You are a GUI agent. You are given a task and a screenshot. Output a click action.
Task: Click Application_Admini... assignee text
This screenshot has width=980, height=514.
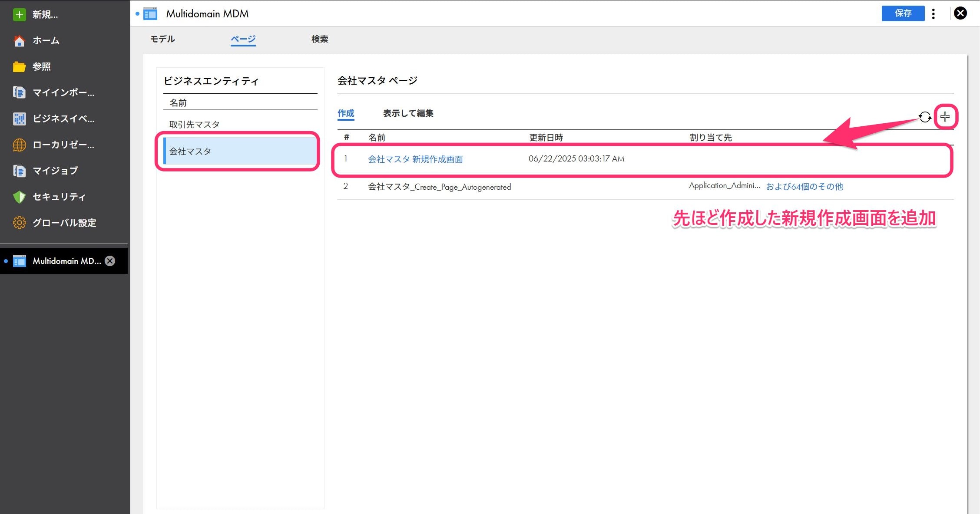tap(725, 186)
